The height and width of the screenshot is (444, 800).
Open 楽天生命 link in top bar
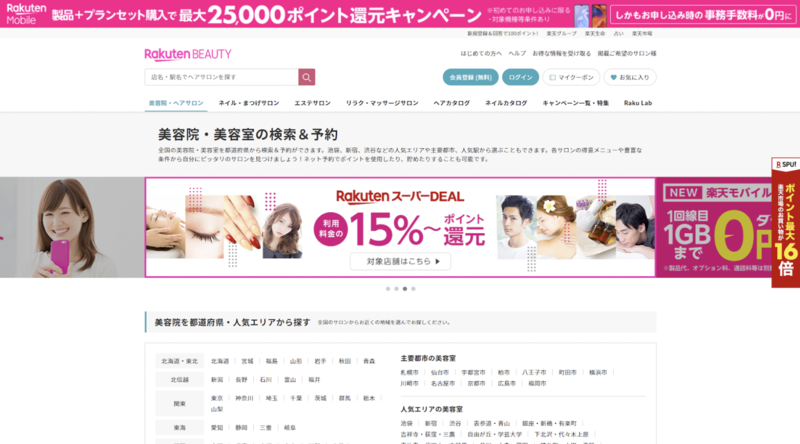click(595, 34)
